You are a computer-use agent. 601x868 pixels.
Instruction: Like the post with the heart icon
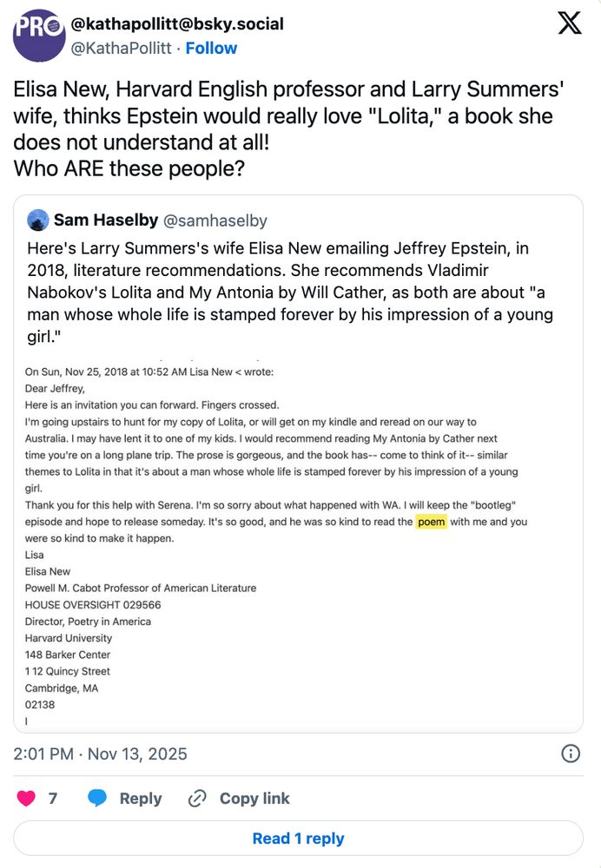[x=26, y=798]
